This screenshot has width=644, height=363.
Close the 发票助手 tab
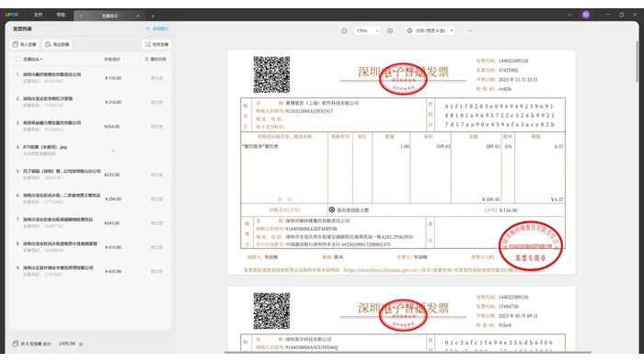(x=138, y=16)
